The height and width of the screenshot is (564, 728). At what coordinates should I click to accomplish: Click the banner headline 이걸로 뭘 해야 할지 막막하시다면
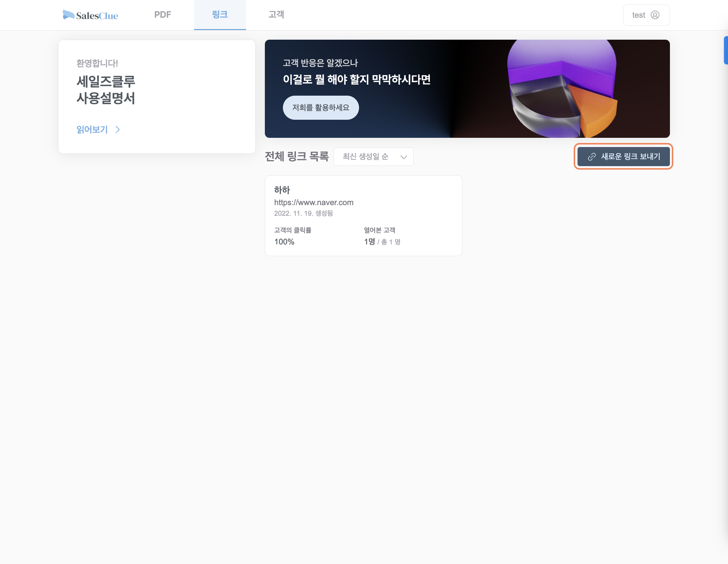point(357,80)
